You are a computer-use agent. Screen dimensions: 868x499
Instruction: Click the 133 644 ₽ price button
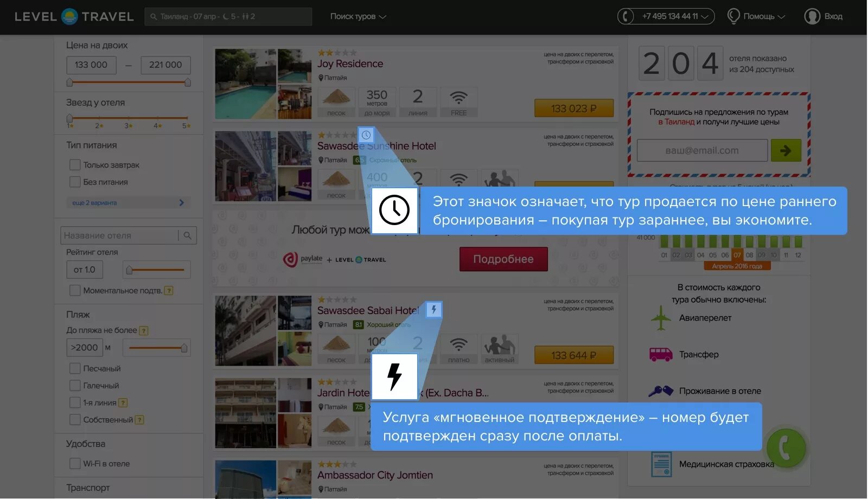click(574, 355)
